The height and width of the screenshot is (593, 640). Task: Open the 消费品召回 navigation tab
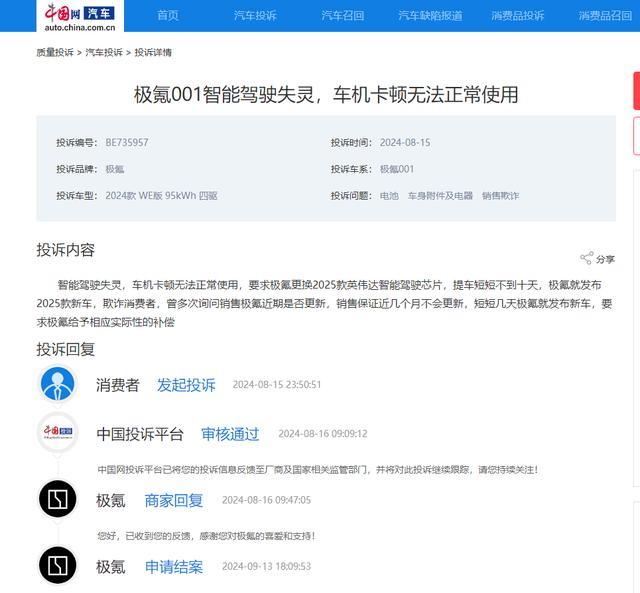[605, 16]
